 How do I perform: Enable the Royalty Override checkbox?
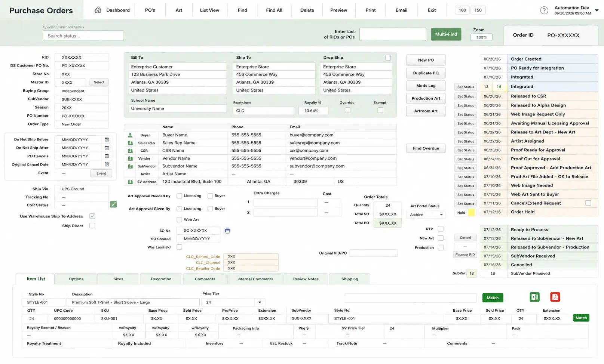(347, 110)
